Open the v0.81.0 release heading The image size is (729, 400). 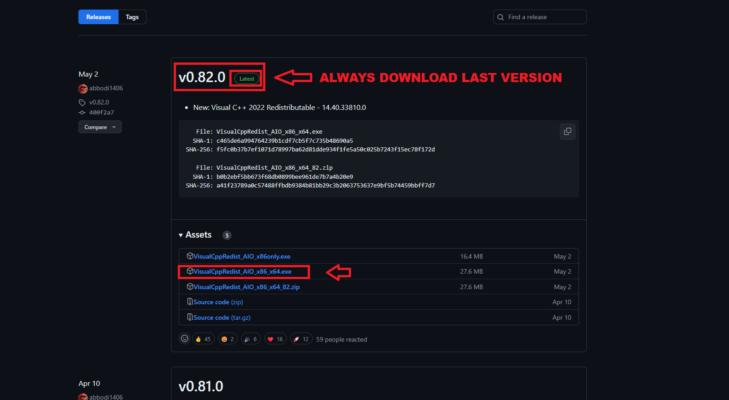coord(200,386)
